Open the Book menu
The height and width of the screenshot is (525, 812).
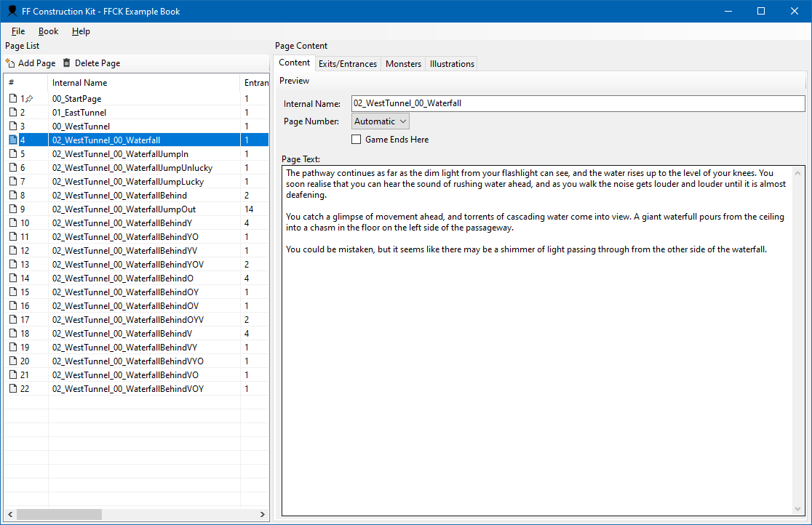pos(48,31)
